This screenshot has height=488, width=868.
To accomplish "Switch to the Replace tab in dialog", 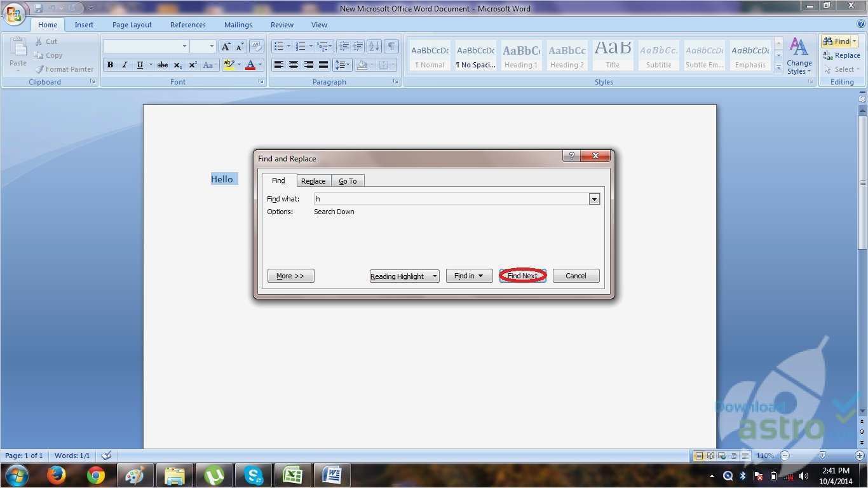I will pos(313,181).
